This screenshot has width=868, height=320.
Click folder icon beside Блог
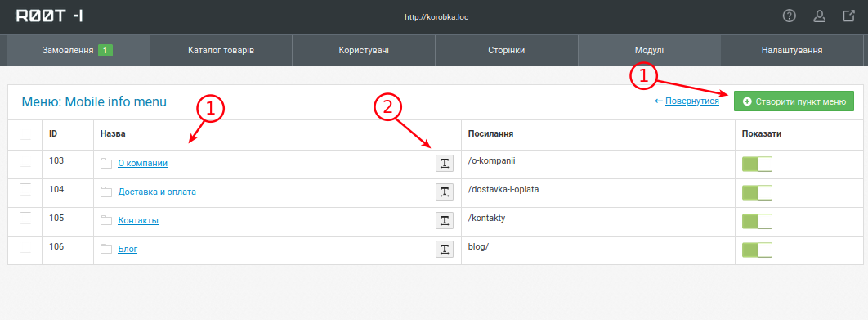click(106, 250)
